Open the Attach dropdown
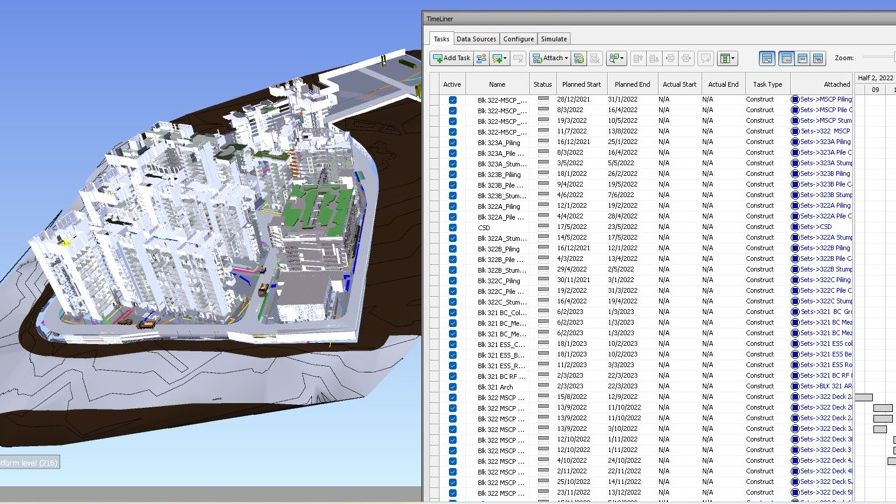 tap(550, 58)
